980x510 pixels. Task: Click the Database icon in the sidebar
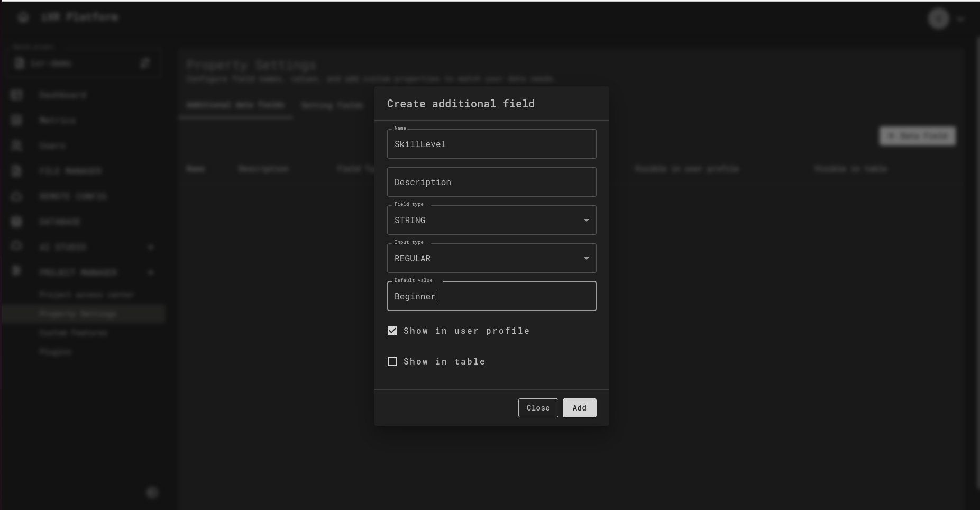point(17,222)
